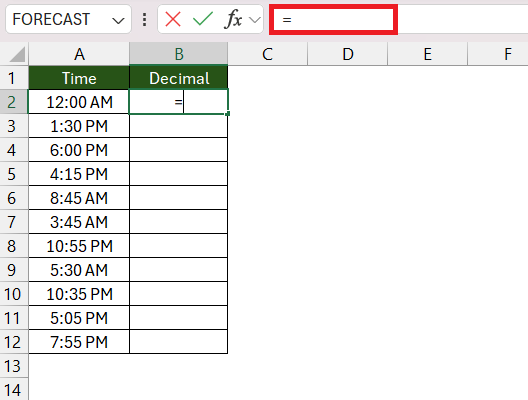Click empty cell B3 next to 1:30 PM
This screenshot has width=528, height=400.
click(179, 126)
